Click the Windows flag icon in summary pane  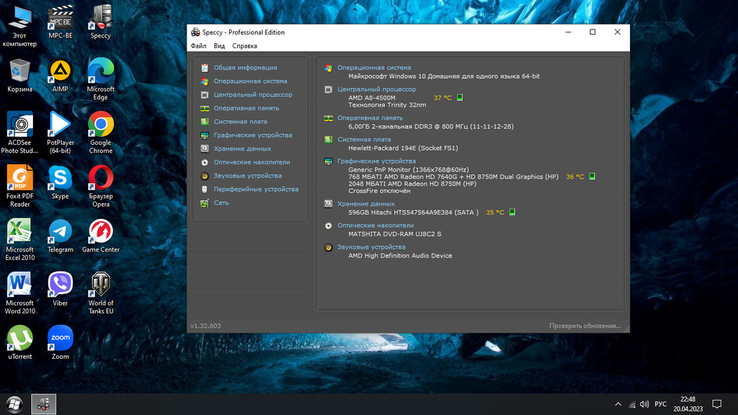329,68
